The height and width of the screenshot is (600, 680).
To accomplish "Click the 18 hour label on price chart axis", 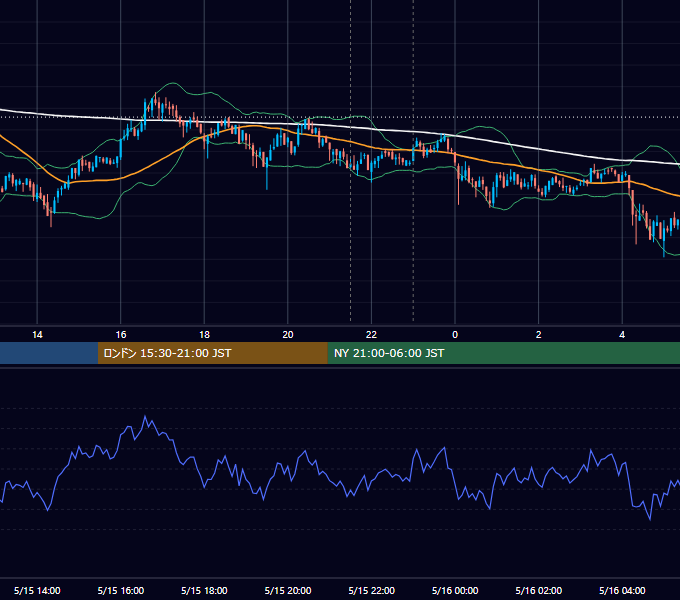I will (204, 335).
